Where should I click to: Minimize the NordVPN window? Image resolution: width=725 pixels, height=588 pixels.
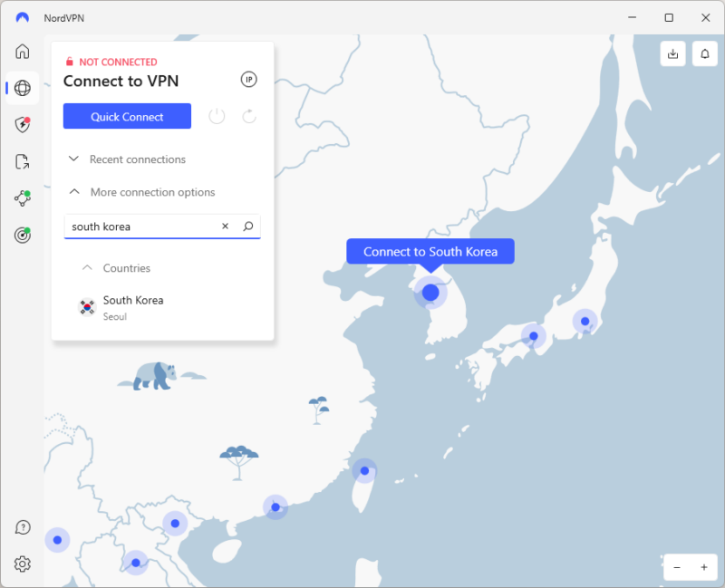point(632,17)
